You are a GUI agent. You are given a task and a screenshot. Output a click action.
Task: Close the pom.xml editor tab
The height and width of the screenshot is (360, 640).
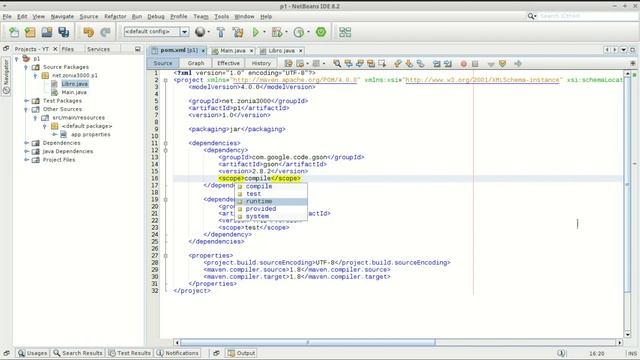[x=203, y=51]
